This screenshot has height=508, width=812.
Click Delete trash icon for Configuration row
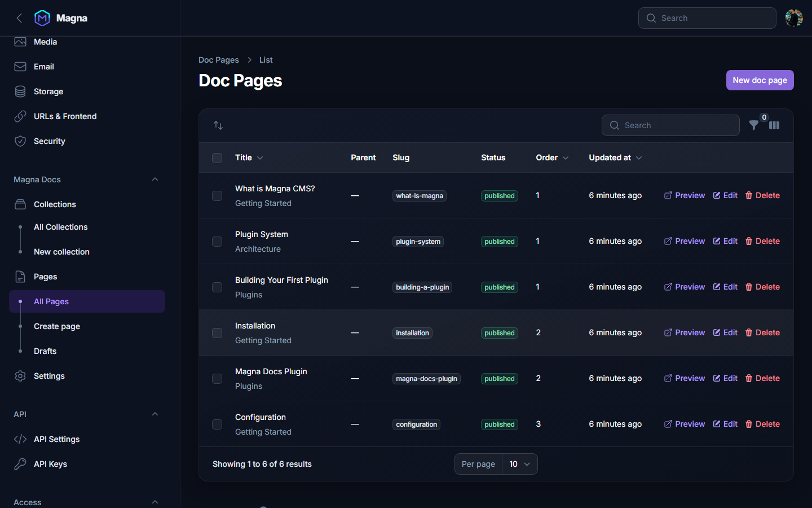pyautogui.click(x=749, y=424)
